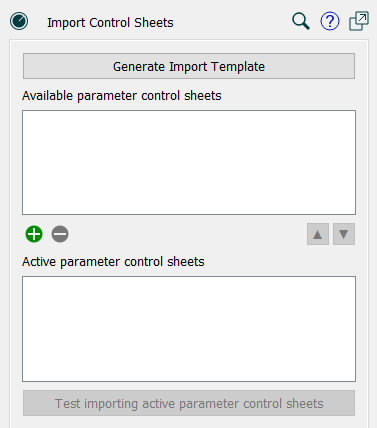Find settings using the magnifying glass icon
377x428 pixels.
301,22
